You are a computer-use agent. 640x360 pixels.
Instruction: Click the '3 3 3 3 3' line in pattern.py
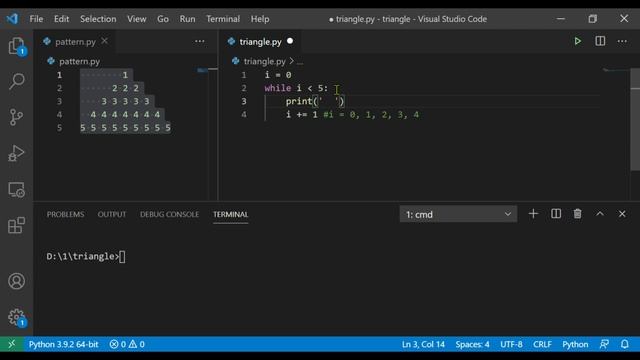[125, 101]
